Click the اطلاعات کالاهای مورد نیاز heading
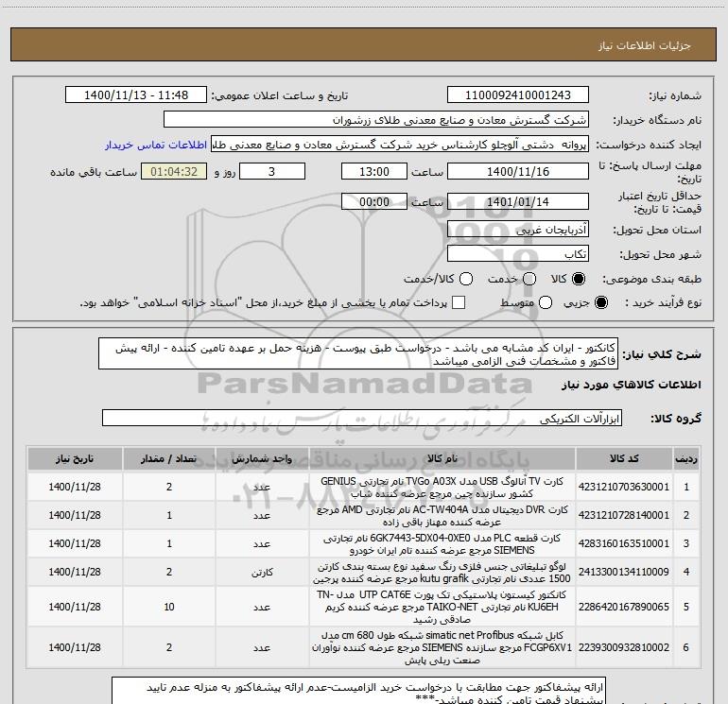This screenshot has width=728, height=704. [x=631, y=385]
